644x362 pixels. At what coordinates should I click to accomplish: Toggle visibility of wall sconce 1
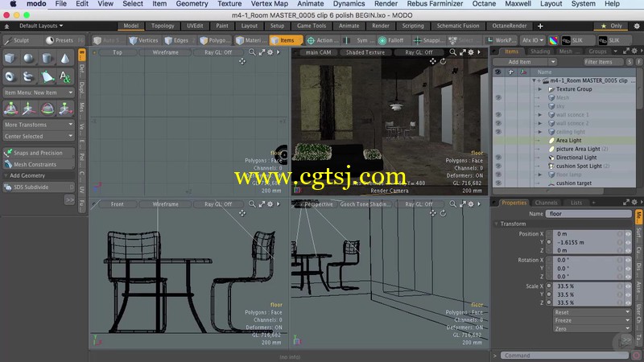498,114
